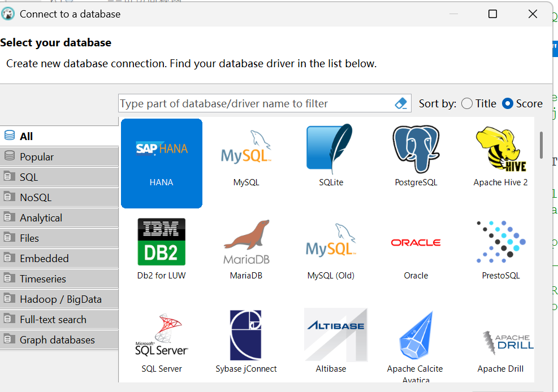
Task: Maximize the Connect to a database window
Action: (492, 14)
